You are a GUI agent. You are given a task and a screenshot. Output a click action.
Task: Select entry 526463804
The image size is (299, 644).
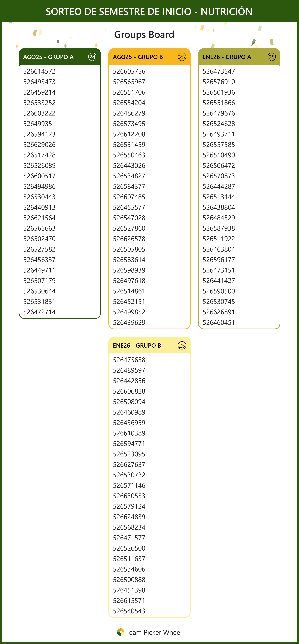(219, 249)
